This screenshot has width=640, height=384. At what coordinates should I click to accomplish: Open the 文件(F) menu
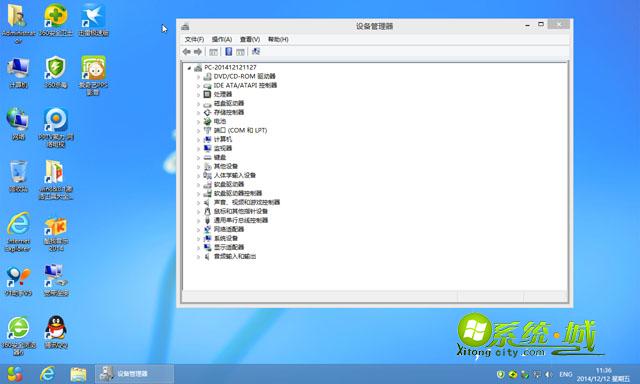pos(194,39)
